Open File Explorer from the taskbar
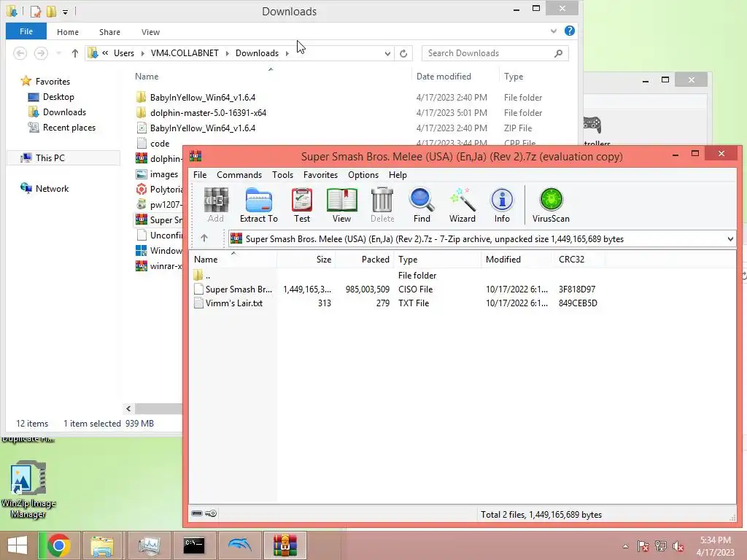The image size is (747, 560). 102,545
